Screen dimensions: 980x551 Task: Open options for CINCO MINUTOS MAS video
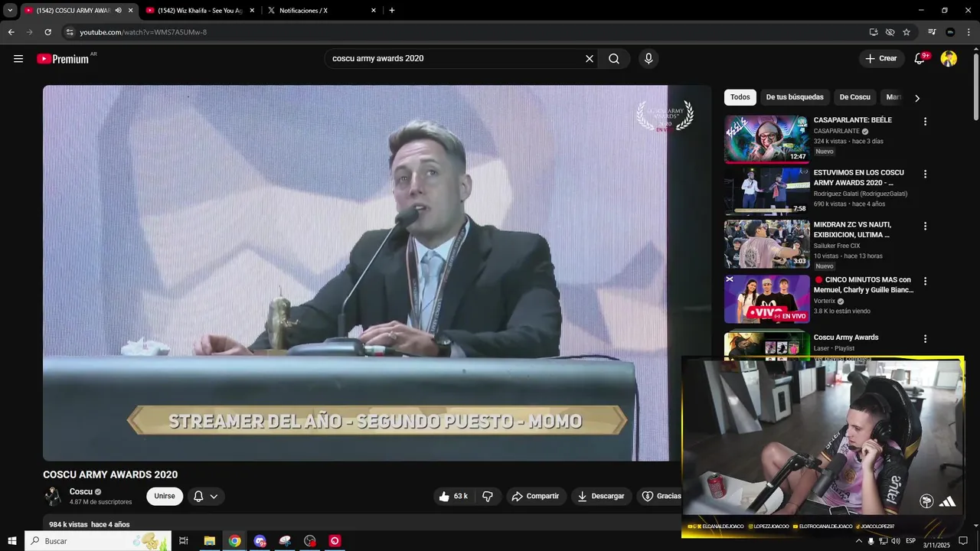tap(925, 282)
